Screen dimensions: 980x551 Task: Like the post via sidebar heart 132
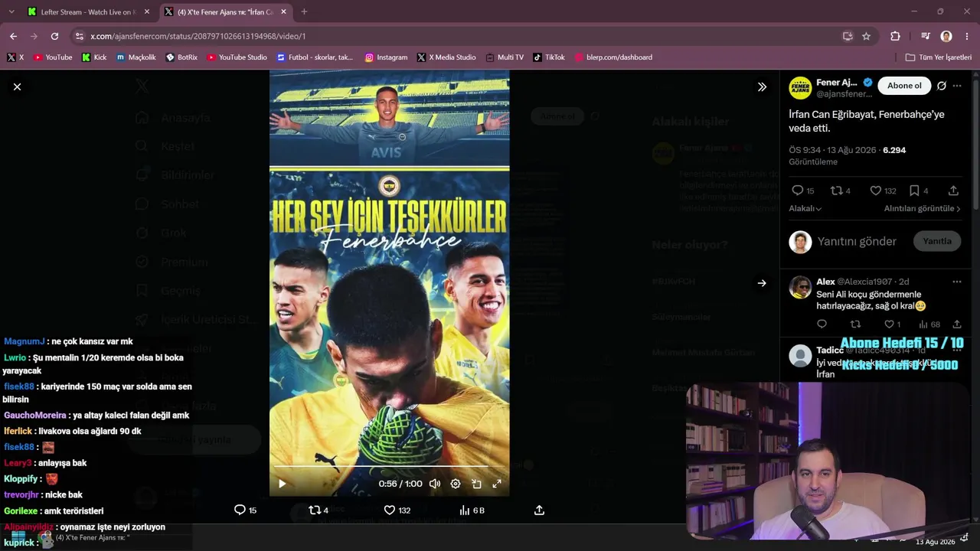click(883, 191)
